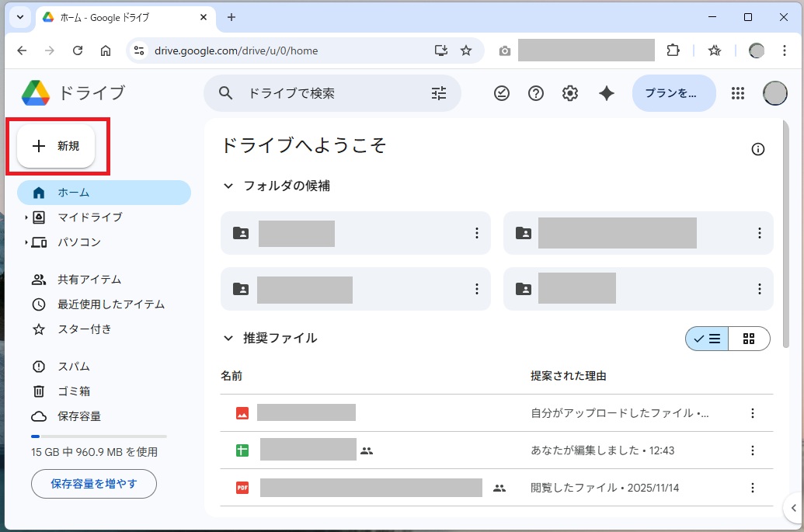Viewport: 804px width, 532px height.
Task: Click 保存容量を増やす button
Action: point(94,484)
